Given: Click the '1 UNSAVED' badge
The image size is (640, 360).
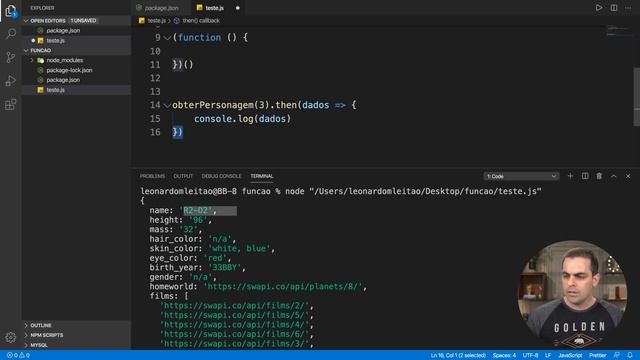Looking at the screenshot, I should (x=83, y=20).
